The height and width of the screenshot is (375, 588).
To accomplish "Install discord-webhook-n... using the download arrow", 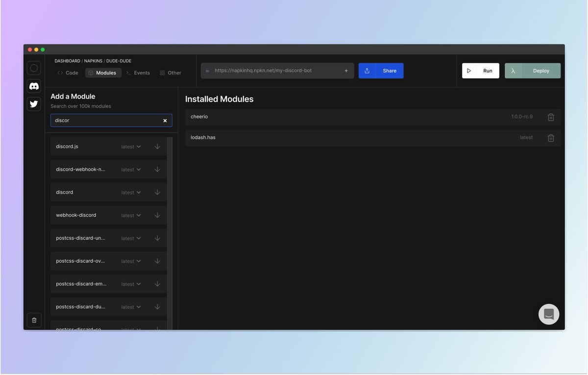I will 157,169.
